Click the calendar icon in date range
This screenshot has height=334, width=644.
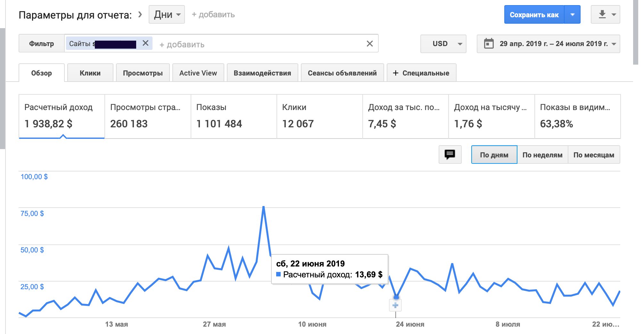click(x=489, y=44)
